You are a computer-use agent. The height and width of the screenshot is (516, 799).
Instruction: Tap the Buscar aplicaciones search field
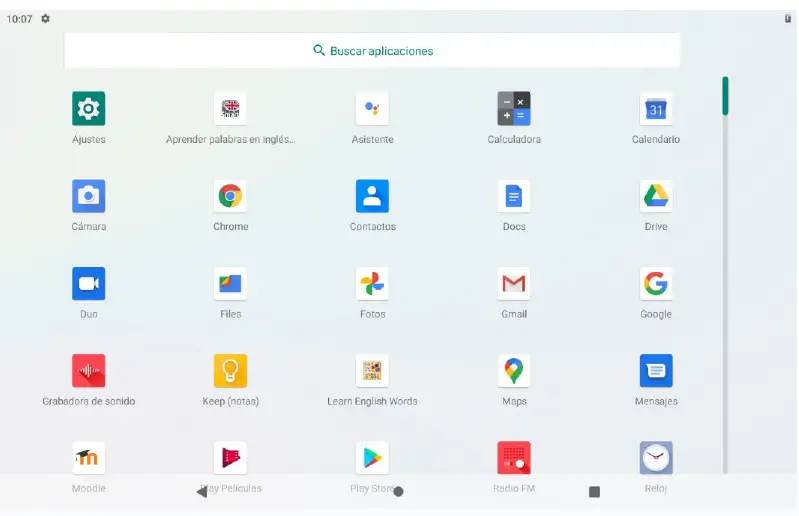tap(372, 50)
